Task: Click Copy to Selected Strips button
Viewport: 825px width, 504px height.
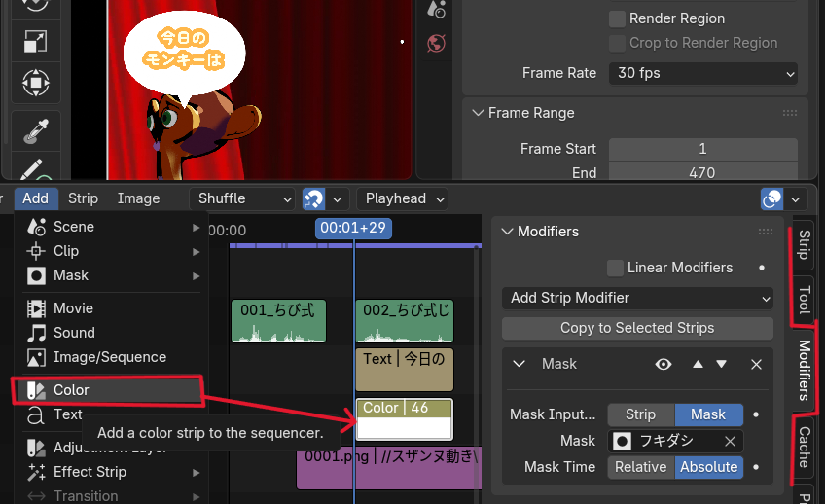Action: [637, 328]
